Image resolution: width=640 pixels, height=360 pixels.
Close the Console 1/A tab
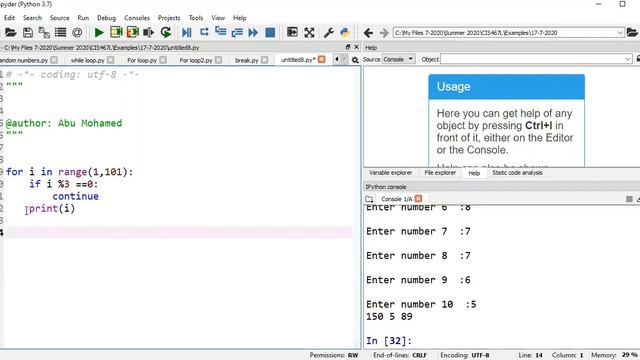[x=418, y=199]
